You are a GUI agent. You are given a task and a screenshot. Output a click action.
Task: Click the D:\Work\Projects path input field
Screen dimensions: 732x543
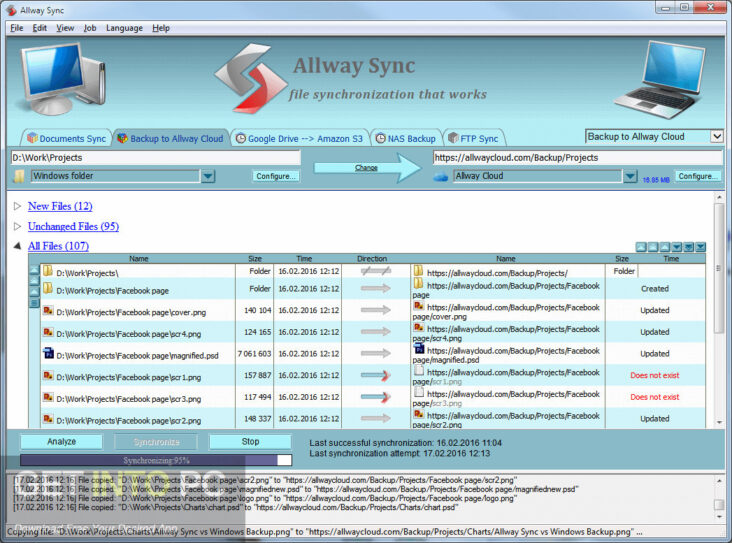point(155,157)
